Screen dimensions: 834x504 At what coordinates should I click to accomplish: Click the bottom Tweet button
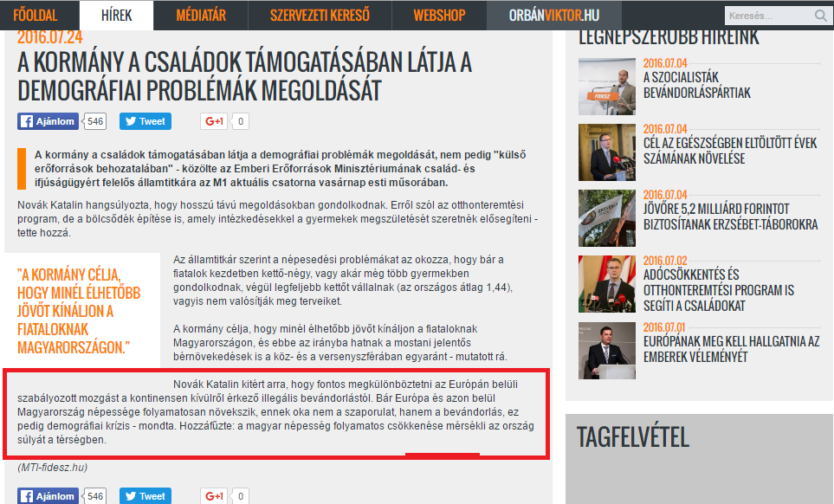click(x=145, y=496)
